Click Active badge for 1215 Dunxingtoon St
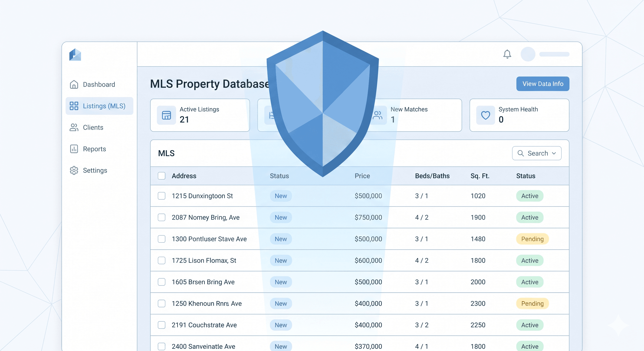The width and height of the screenshot is (644, 351). point(530,196)
